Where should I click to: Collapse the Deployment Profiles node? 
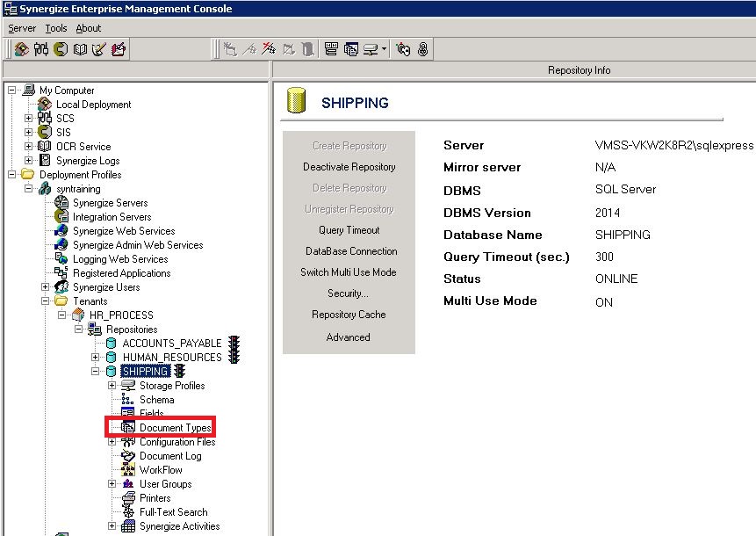12,175
